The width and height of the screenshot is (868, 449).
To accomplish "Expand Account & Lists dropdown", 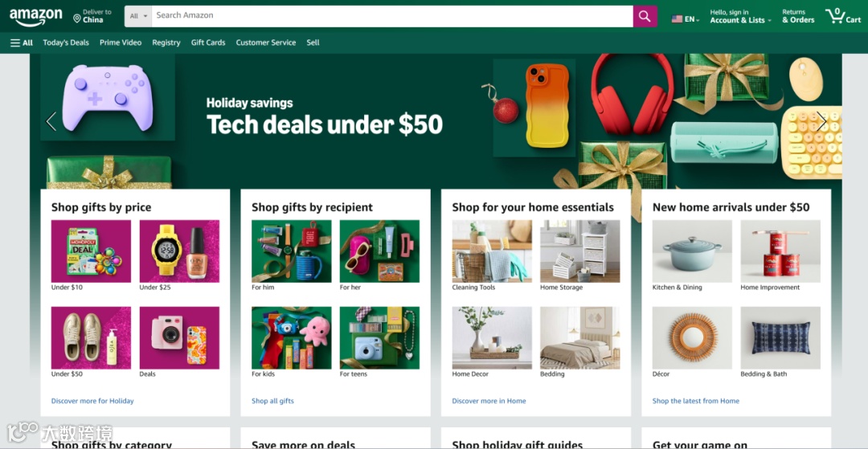I will pos(741,16).
